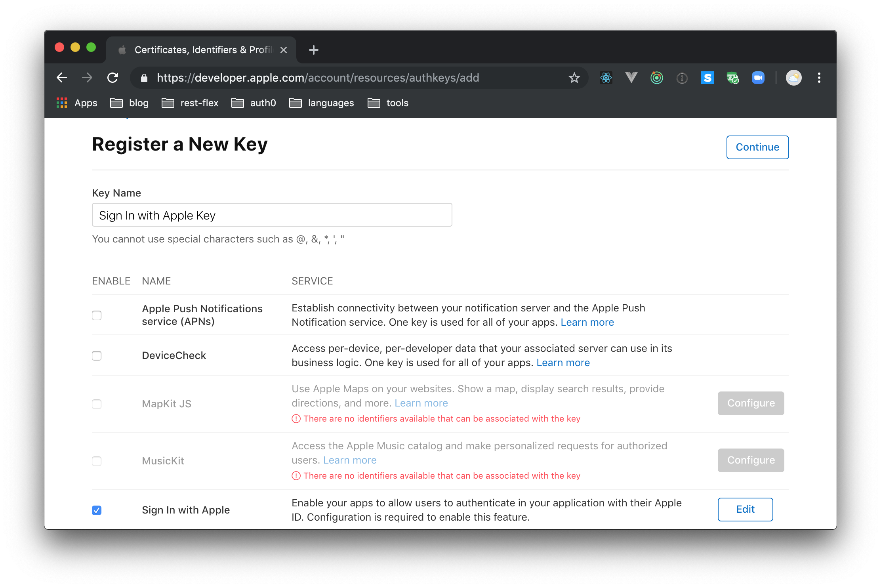Screen dimensions: 881x588
Task: Go back using the browser back arrow
Action: (x=62, y=78)
